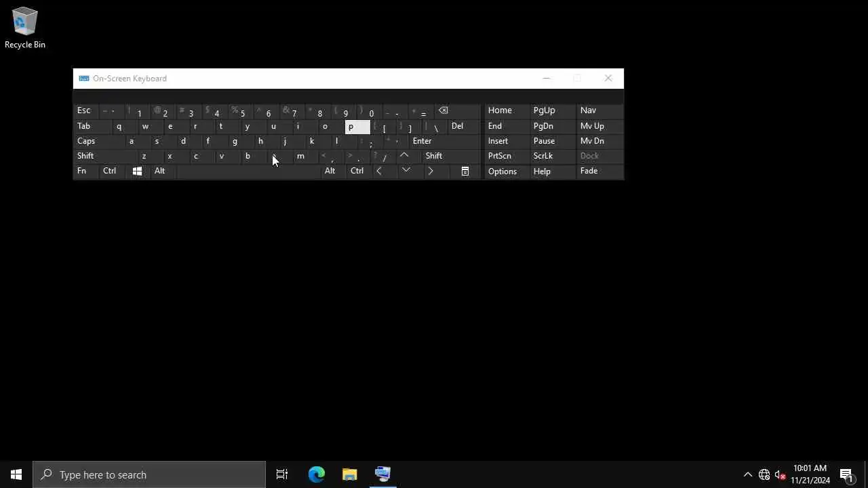Toggle the right Shift key

[x=450, y=156]
